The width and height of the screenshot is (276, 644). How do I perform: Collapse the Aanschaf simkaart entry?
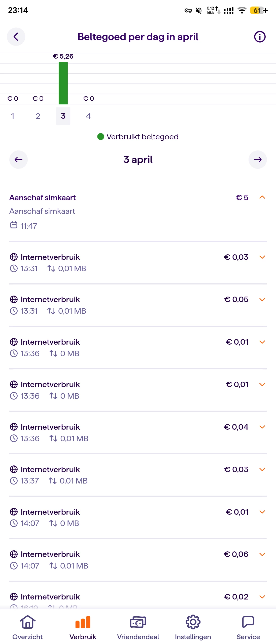click(x=262, y=197)
